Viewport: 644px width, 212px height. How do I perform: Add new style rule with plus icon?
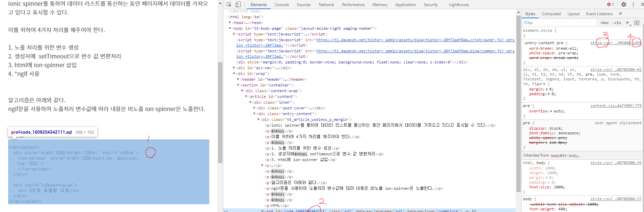point(627,23)
